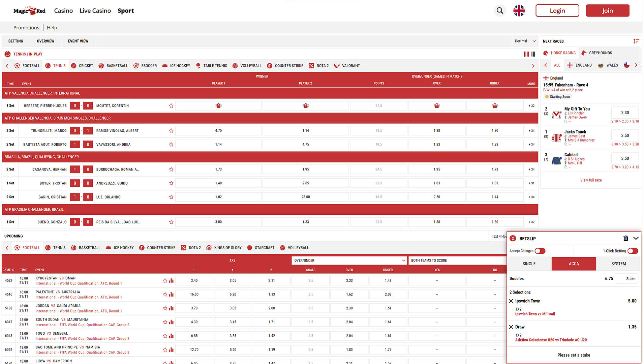Image resolution: width=643 pixels, height=364 pixels.
Task: Remove Ipswich Town selection from betslip
Action: (x=511, y=301)
